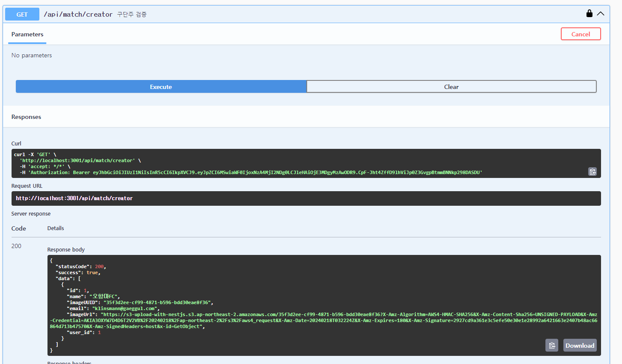Click the "statusCode": 200 line
This screenshot has height=364, width=622.
pyautogui.click(x=81, y=266)
